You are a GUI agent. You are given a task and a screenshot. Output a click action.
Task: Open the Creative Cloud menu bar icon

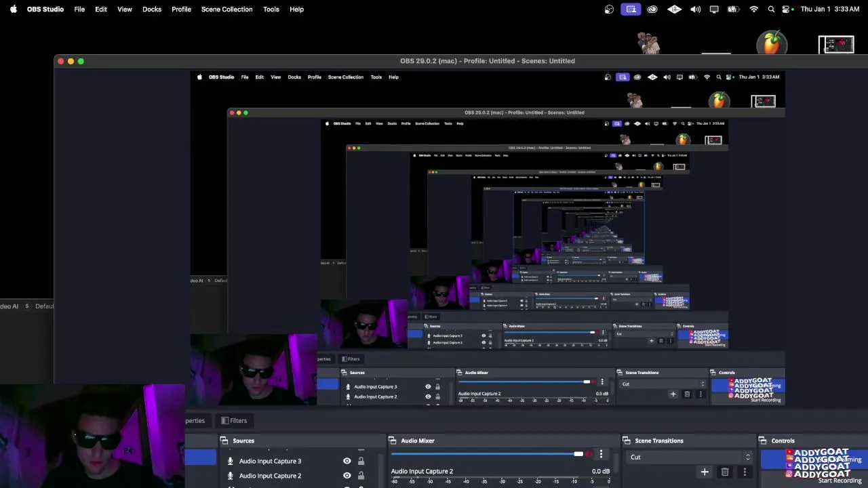652,9
